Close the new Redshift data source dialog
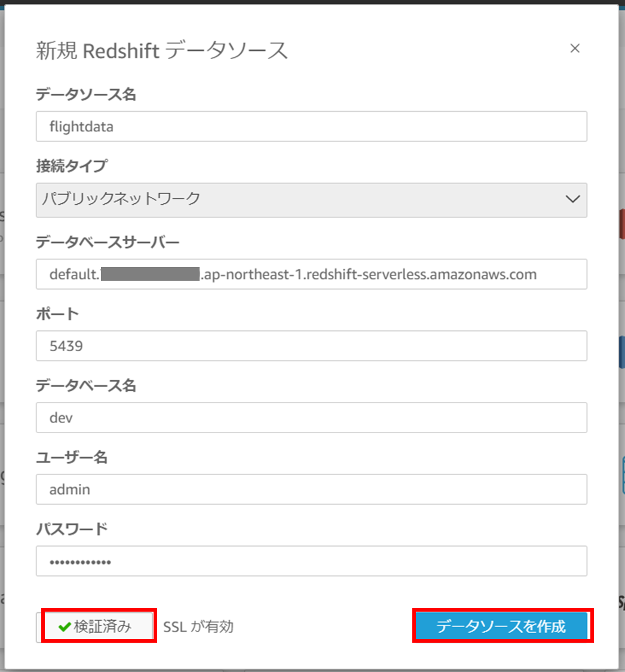625x672 pixels. [x=574, y=48]
